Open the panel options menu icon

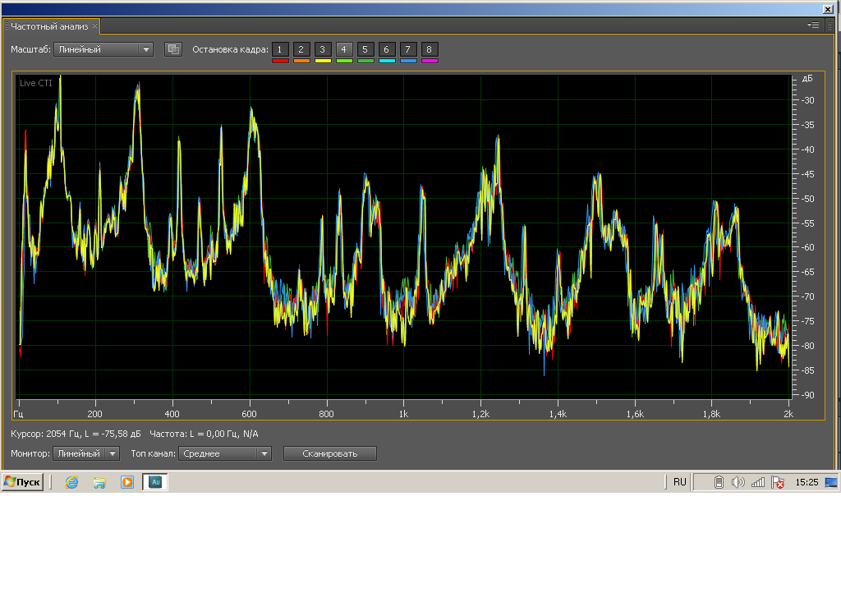(813, 25)
